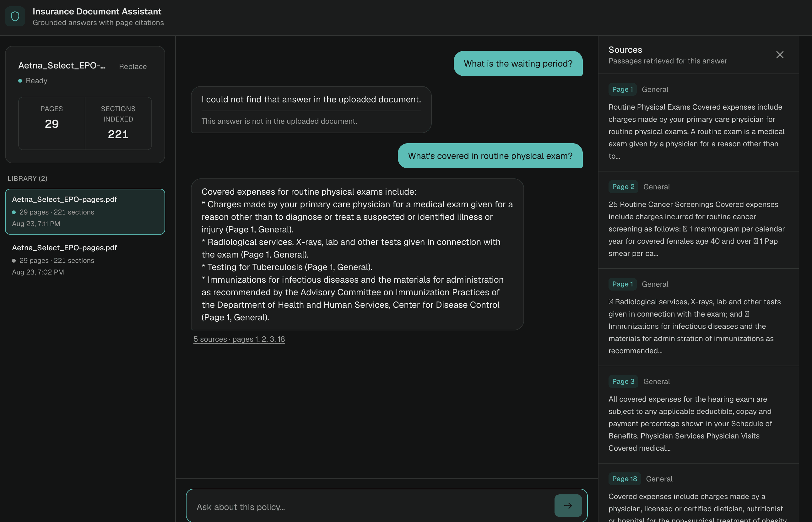
Task: Click 'Page 1' badge above Radiological services passage
Action: point(622,284)
